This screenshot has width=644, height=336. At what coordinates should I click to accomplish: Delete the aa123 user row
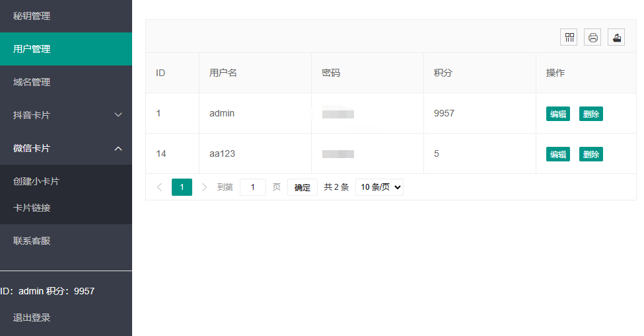(x=591, y=154)
